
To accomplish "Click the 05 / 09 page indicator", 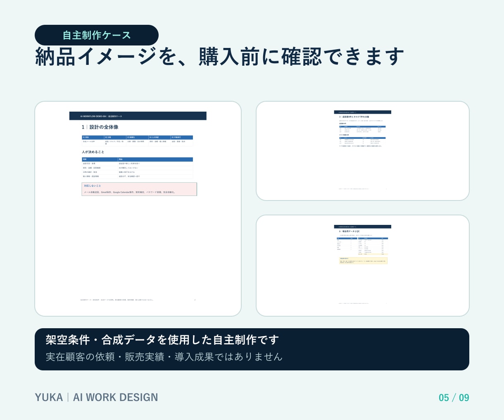I will pyautogui.click(x=454, y=398).
